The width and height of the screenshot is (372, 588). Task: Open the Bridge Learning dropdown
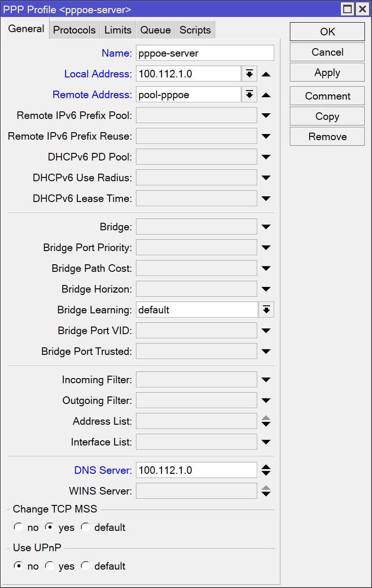[x=267, y=310]
